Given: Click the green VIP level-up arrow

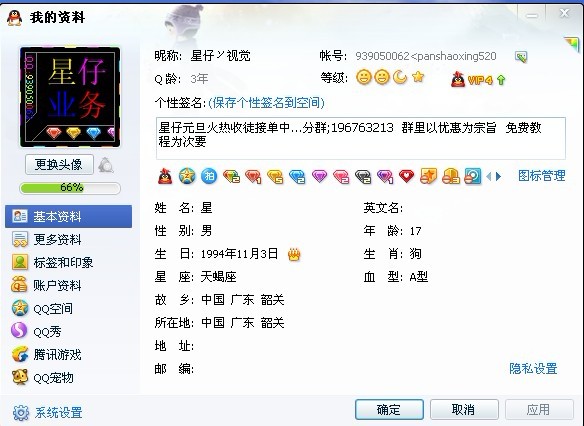Looking at the screenshot, I should [501, 80].
